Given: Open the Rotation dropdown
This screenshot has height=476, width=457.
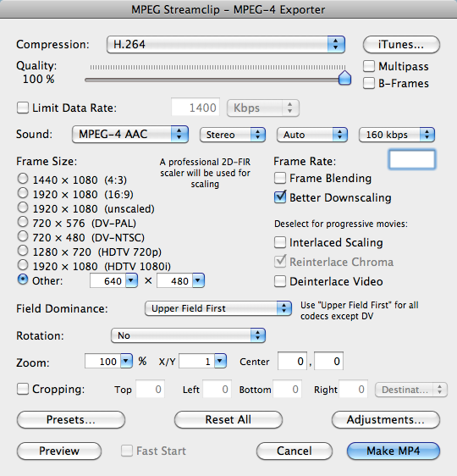Looking at the screenshot, I should pyautogui.click(x=189, y=335).
